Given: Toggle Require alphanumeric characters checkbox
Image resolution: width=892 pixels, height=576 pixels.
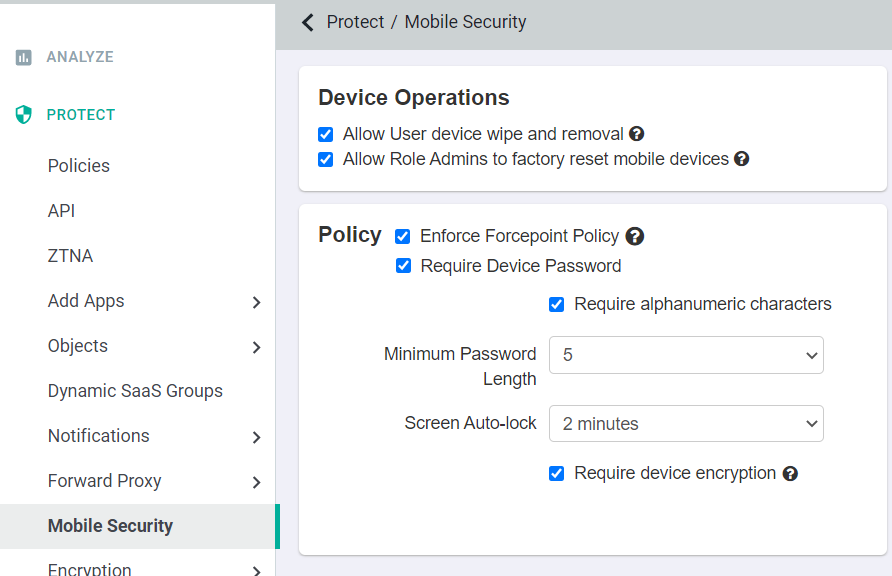Looking at the screenshot, I should [556, 304].
